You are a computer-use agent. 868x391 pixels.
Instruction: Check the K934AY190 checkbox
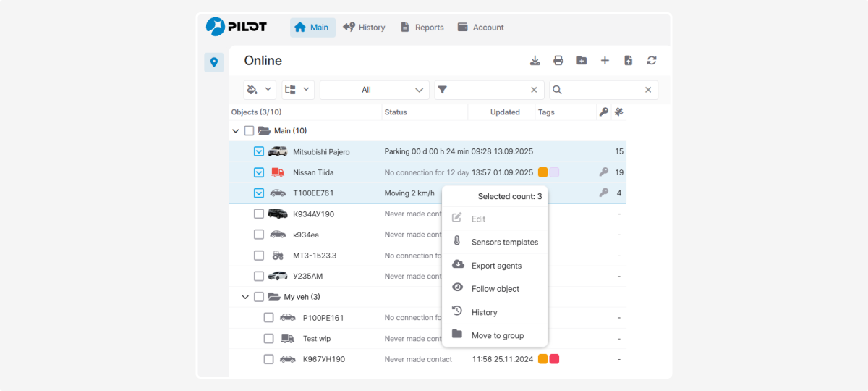(x=258, y=214)
